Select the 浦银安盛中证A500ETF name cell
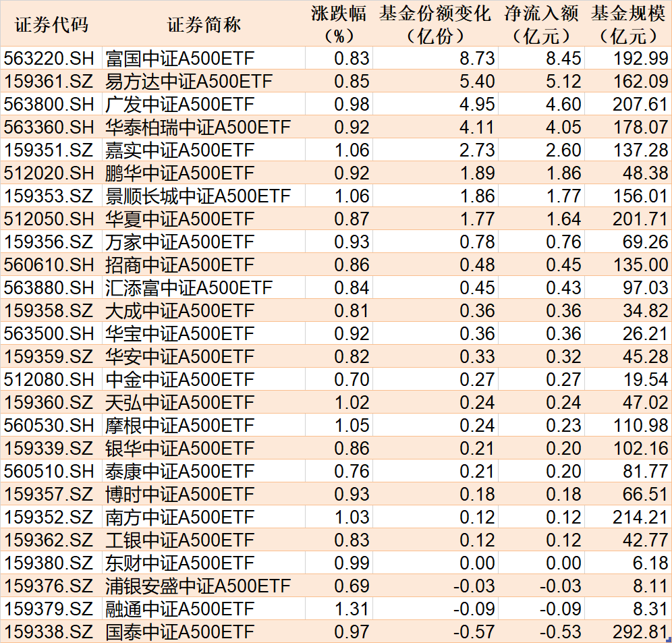This screenshot has height=643, width=672. 198,586
